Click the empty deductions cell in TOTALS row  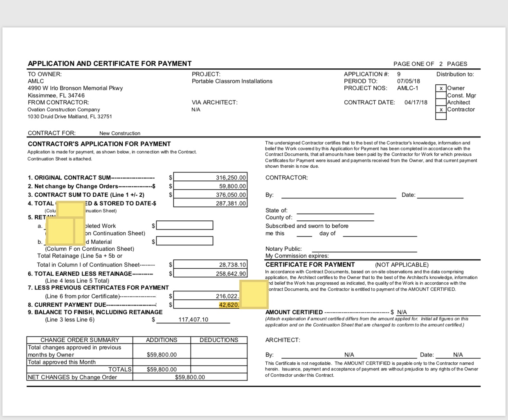click(219, 369)
